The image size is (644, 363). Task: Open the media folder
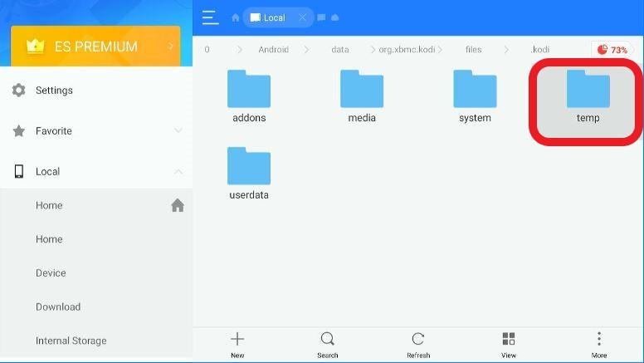coord(362,96)
